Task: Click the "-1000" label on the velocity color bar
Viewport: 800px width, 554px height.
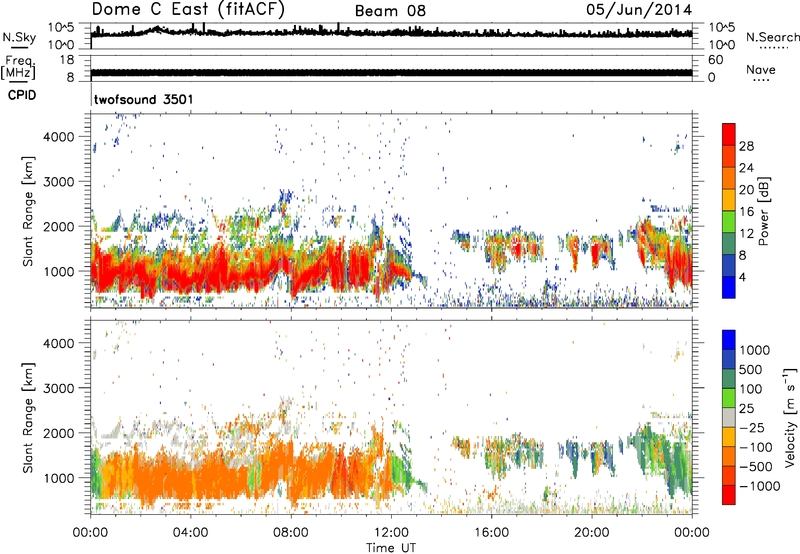Action: pos(759,486)
